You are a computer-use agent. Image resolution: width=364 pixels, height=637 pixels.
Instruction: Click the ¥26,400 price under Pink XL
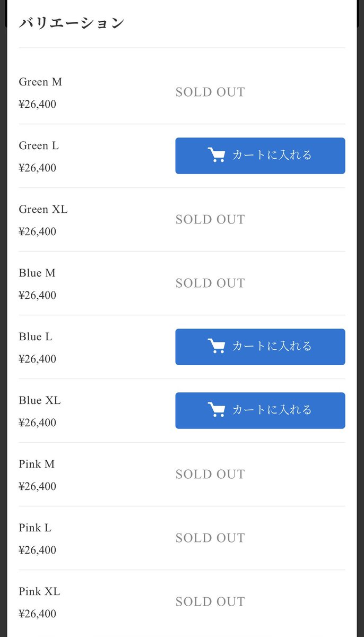pyautogui.click(x=37, y=614)
